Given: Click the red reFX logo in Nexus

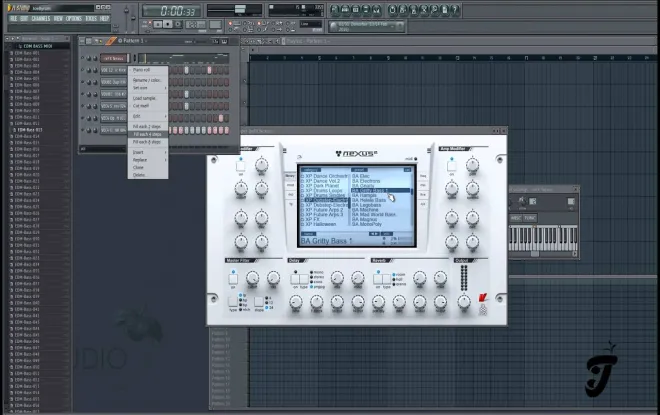Looking at the screenshot, I should tap(482, 298).
